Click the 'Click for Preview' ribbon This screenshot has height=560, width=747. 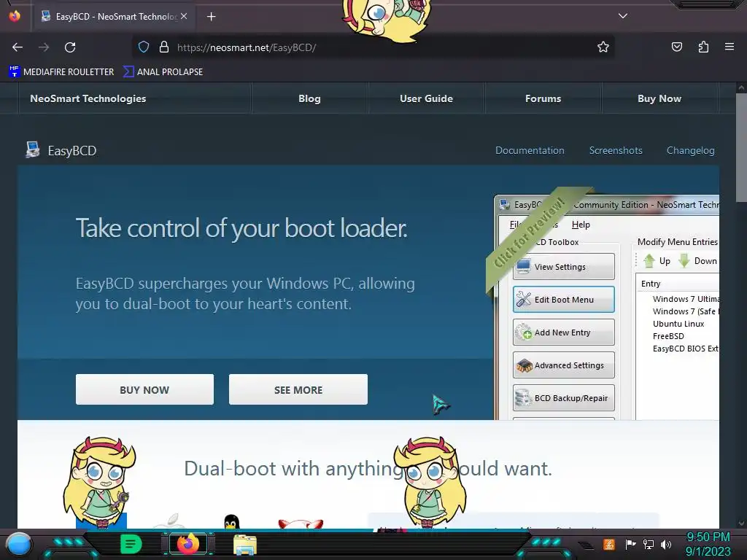(x=531, y=233)
